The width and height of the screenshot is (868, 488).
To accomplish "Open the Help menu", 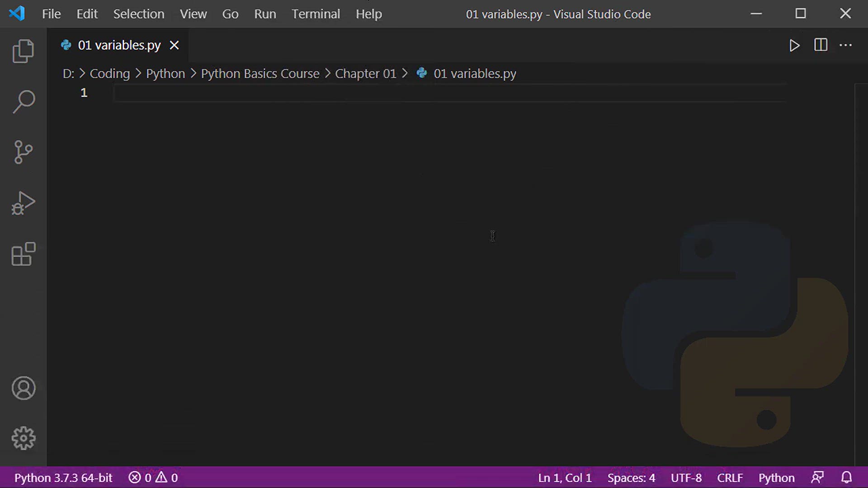I will pyautogui.click(x=368, y=14).
